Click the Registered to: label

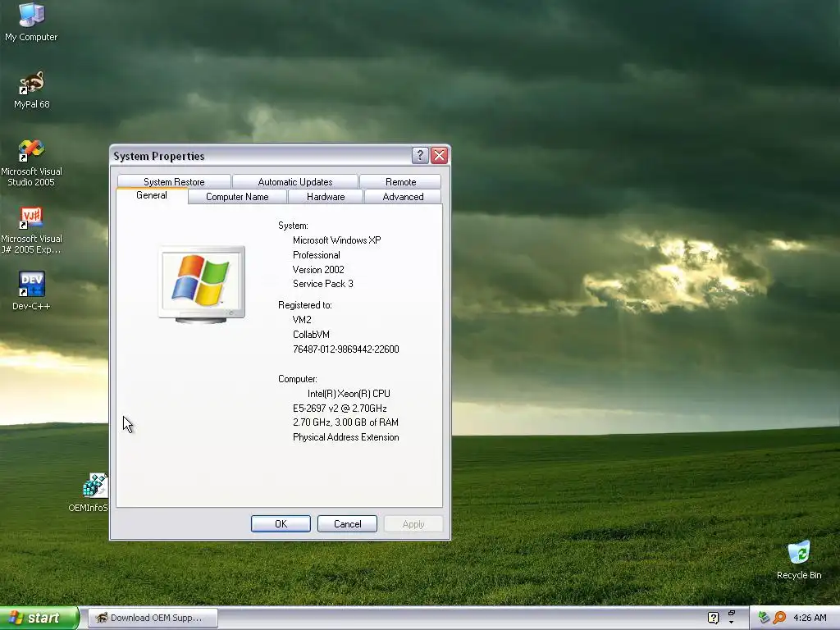[305, 305]
